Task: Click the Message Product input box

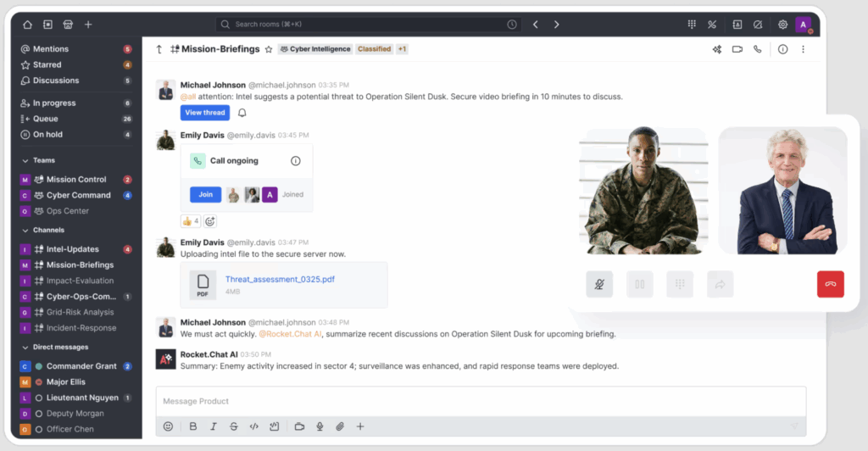Action: 481,401
